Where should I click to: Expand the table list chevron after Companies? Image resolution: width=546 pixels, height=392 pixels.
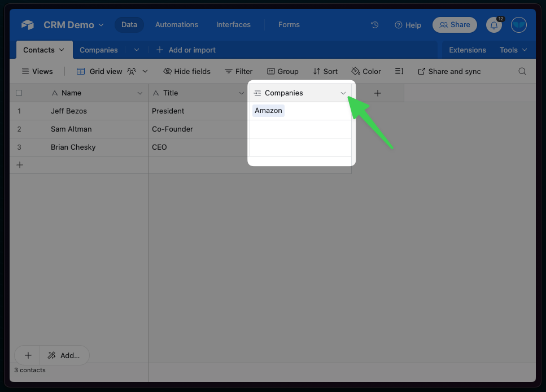(x=137, y=50)
